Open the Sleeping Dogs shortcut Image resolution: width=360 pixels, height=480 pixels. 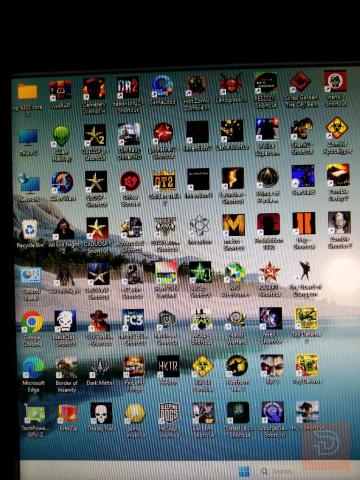click(x=169, y=413)
